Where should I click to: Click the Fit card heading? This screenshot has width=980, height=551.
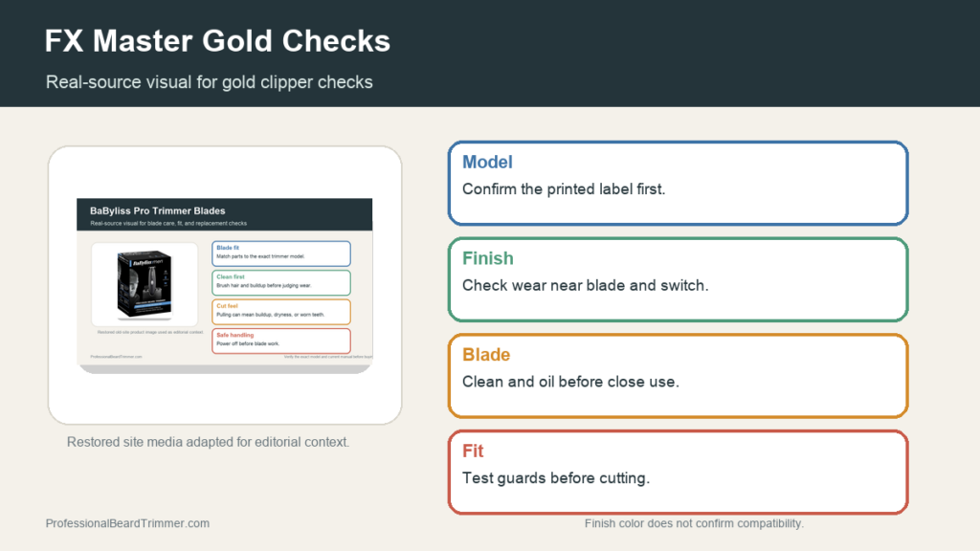473,452
